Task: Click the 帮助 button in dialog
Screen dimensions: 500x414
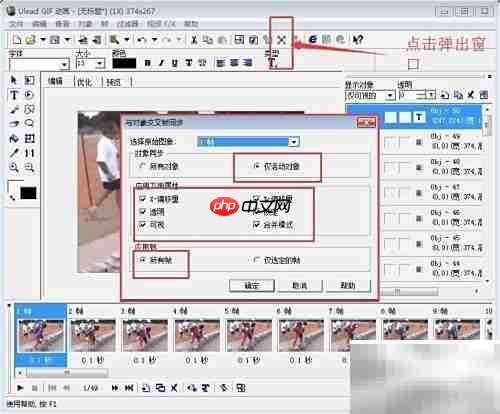Action: [348, 286]
